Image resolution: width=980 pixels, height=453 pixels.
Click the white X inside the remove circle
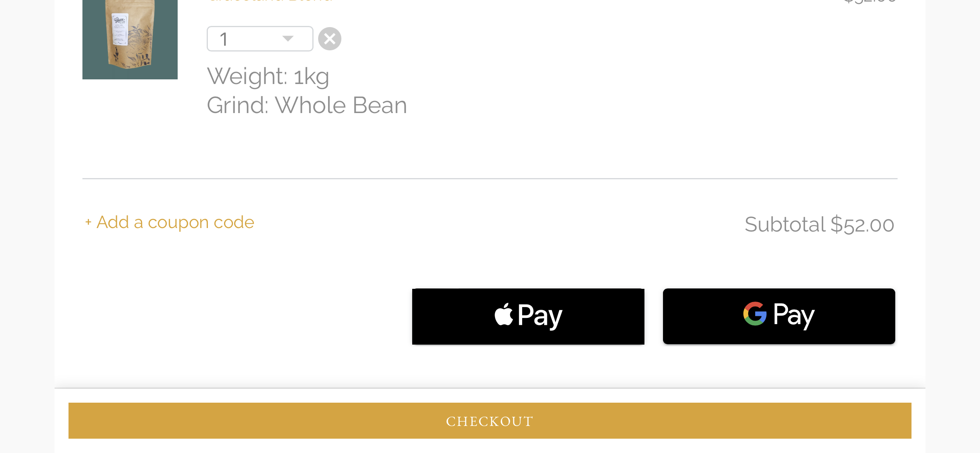330,39
